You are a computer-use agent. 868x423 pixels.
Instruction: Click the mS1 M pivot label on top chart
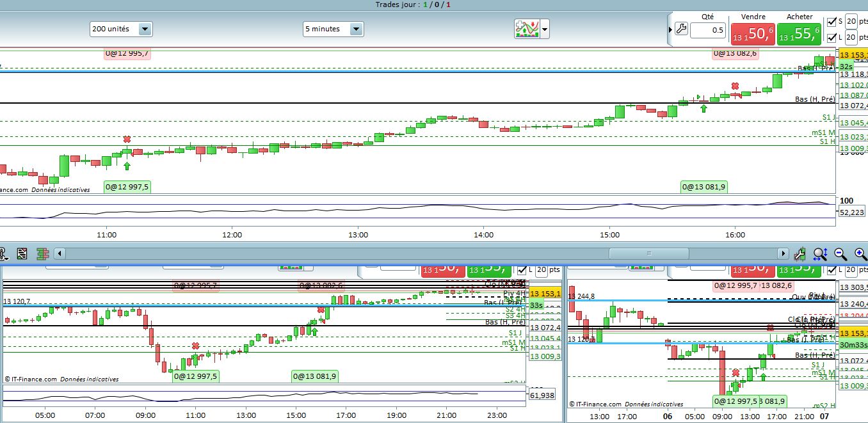(823, 133)
